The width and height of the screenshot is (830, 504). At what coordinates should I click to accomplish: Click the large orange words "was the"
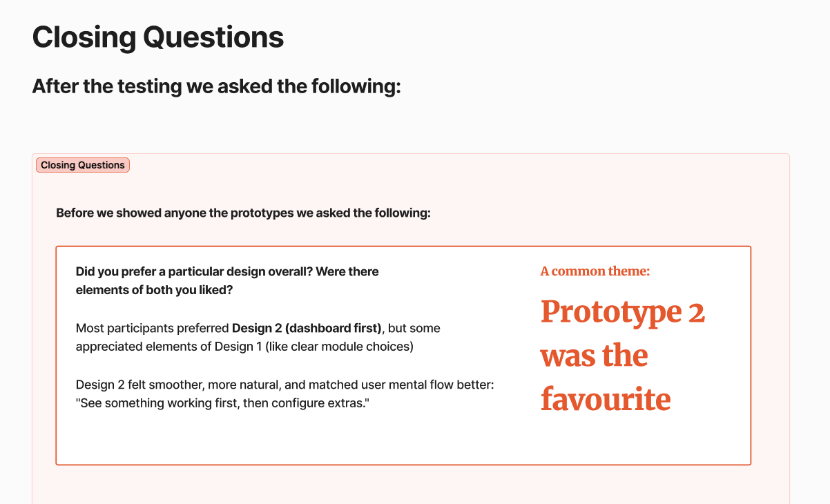[594, 356]
